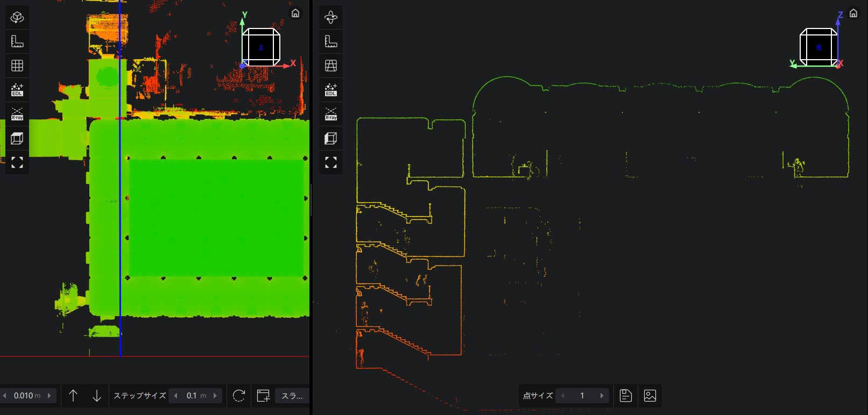868x415 pixels.
Task: Click the point size field showing 1
Action: coord(582,396)
